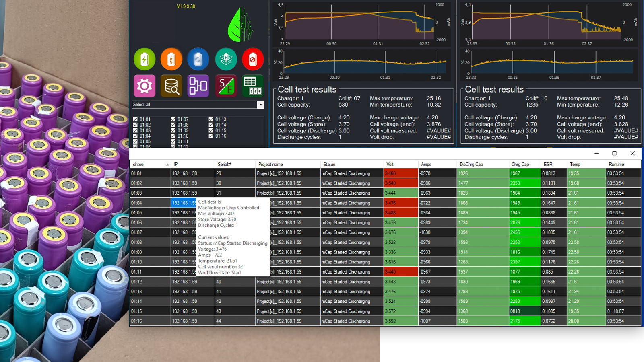Viewport: 644px width, 362px height.
Task: Open the database search icon
Action: point(171,86)
